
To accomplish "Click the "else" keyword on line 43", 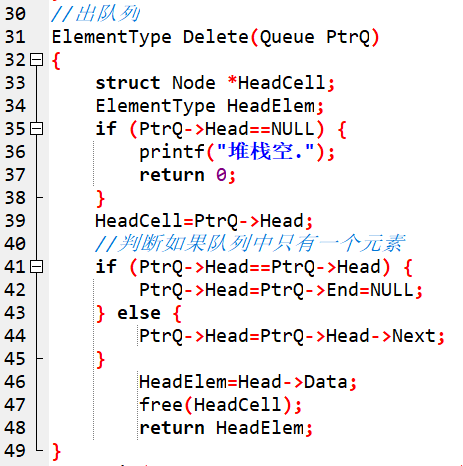I will pos(139,313).
